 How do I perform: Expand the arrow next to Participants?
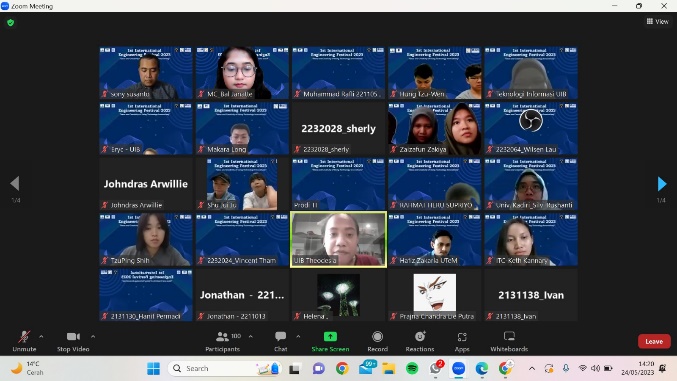point(250,336)
